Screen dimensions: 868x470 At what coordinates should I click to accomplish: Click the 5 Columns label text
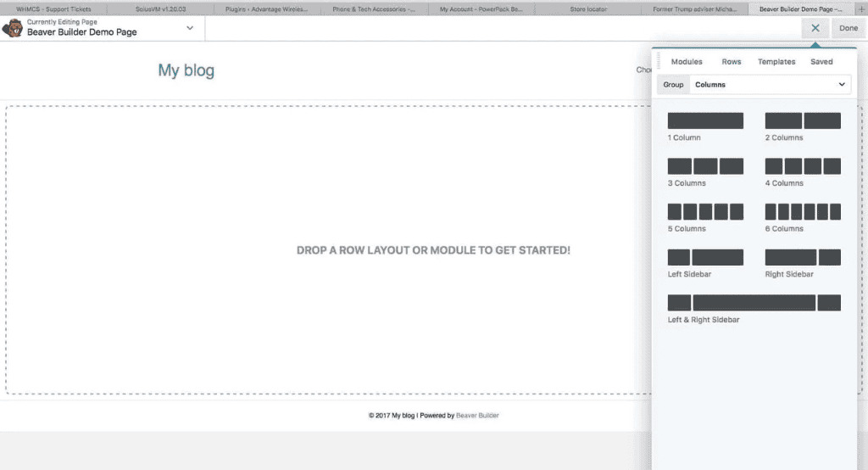click(x=687, y=228)
